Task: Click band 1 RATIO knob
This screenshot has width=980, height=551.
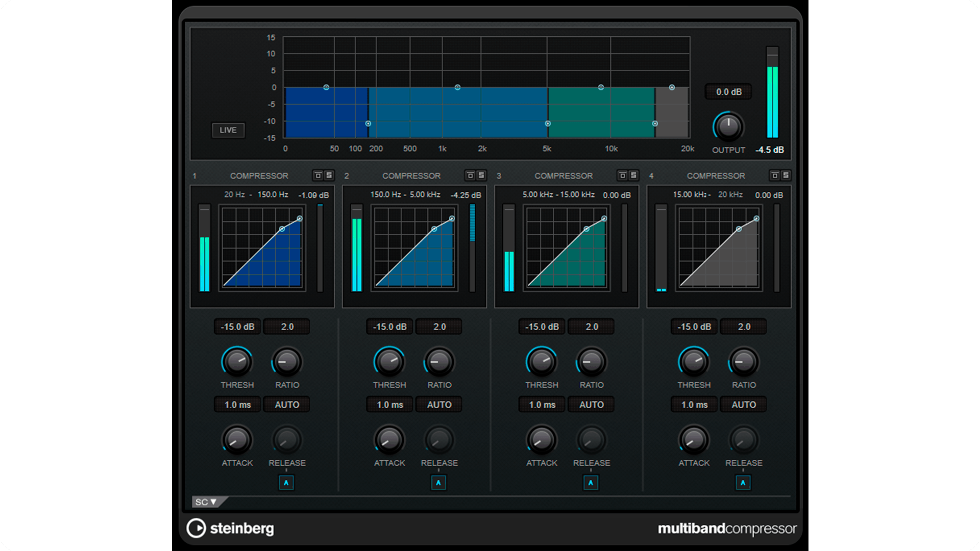Action: (x=287, y=362)
